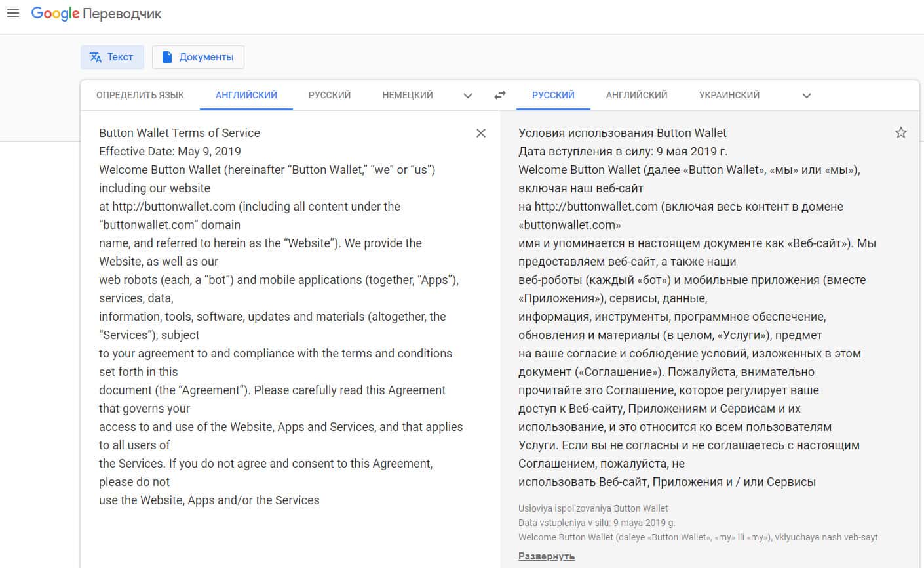Click the document icon in Документы button
The width and height of the screenshot is (924, 568).
(167, 57)
